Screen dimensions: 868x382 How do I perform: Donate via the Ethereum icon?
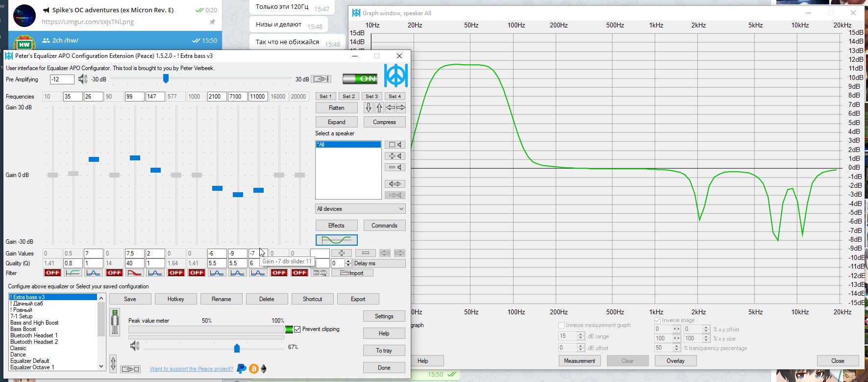pyautogui.click(x=264, y=368)
